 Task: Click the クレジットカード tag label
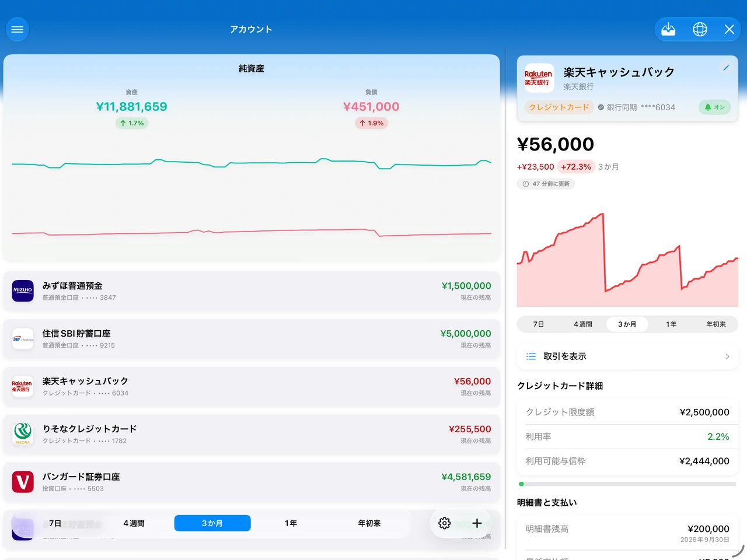pos(559,107)
